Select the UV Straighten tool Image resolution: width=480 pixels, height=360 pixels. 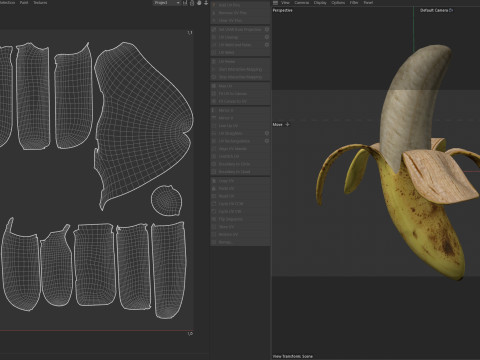coord(237,133)
